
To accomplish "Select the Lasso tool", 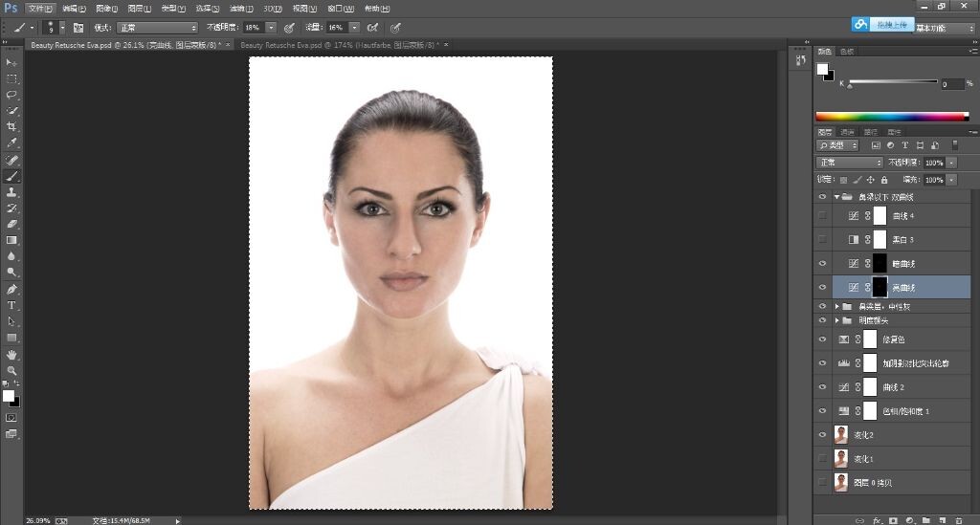I will tap(11, 95).
